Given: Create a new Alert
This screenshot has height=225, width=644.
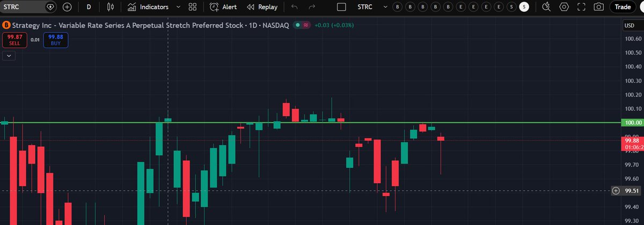Looking at the screenshot, I should click(223, 7).
